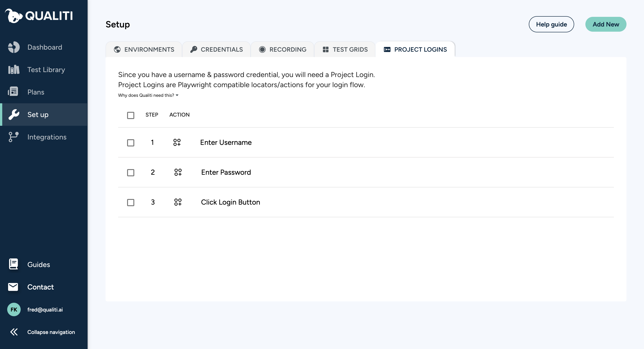Click the 'Enter Username' step text

click(x=226, y=142)
